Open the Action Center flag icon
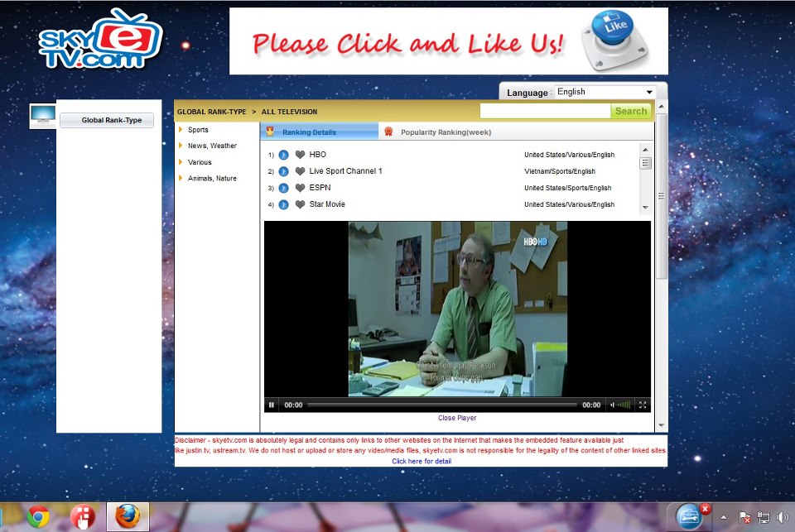This screenshot has height=532, width=795. point(744,517)
